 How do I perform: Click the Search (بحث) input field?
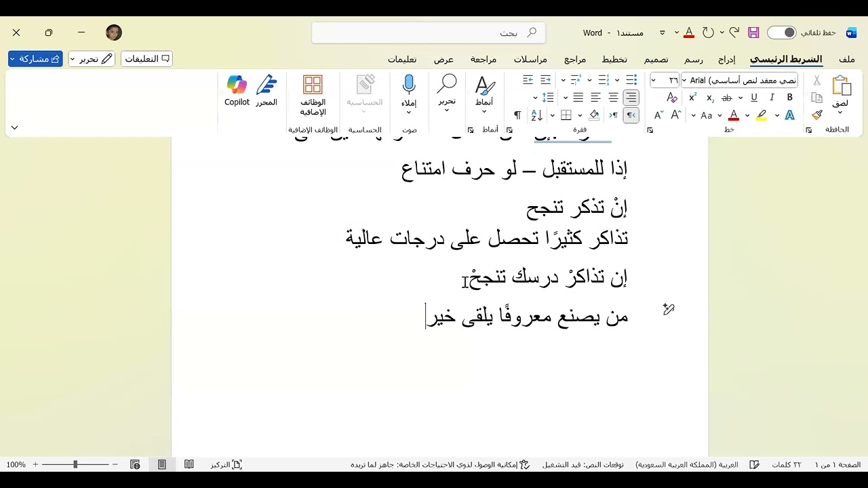tap(429, 33)
